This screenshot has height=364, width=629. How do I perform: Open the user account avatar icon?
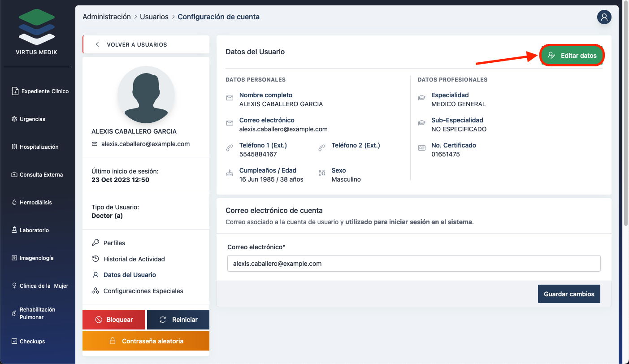[x=604, y=17]
